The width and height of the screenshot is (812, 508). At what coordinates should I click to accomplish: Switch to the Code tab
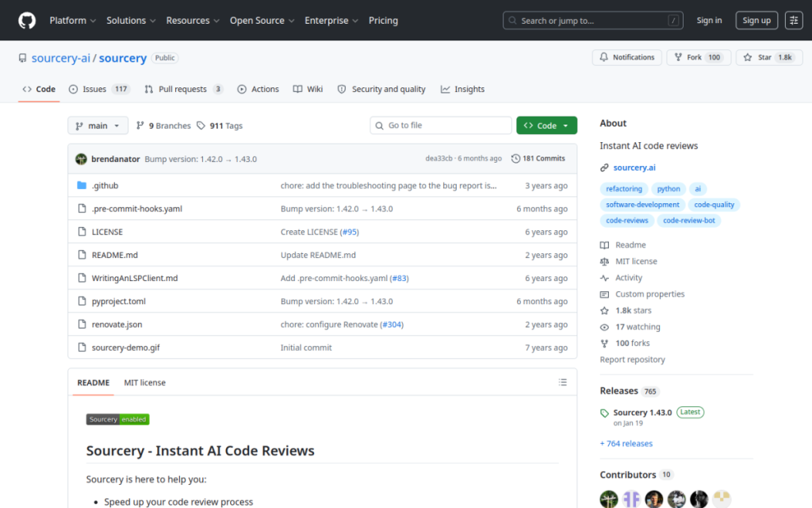[x=39, y=89]
